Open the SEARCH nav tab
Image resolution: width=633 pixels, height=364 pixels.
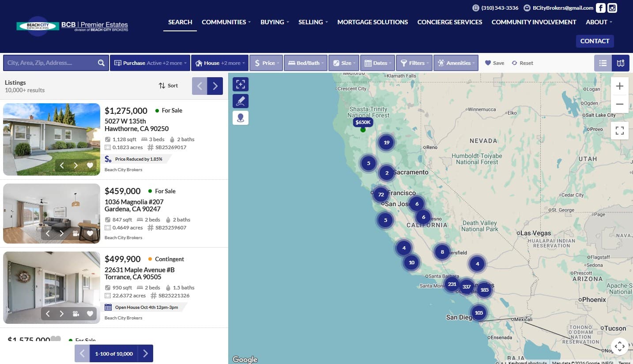180,22
